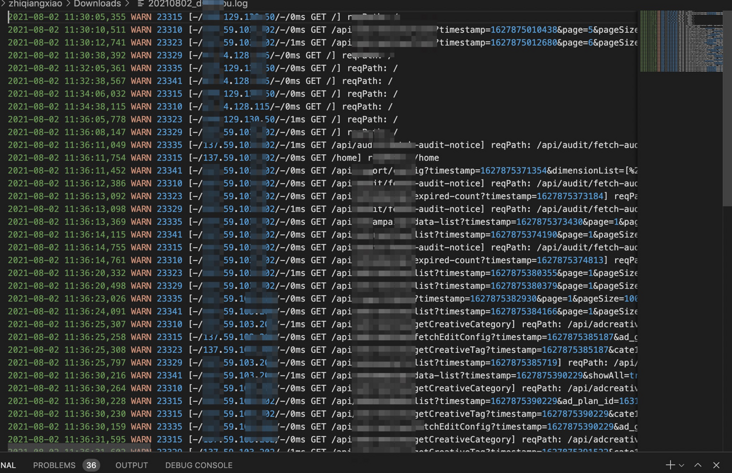Click timestamp value 1627875010438
Image resolution: width=732 pixels, height=473 pixels.
524,30
